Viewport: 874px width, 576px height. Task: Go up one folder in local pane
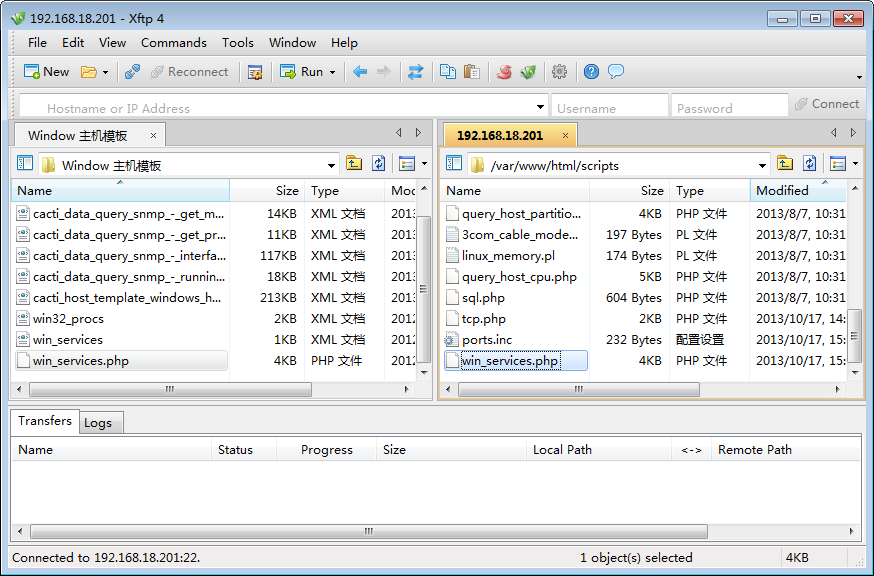(354, 163)
